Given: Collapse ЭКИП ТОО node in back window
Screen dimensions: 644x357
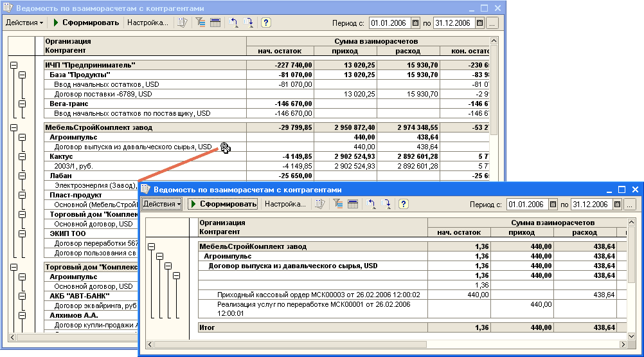Looking at the screenshot, I should (x=22, y=233).
